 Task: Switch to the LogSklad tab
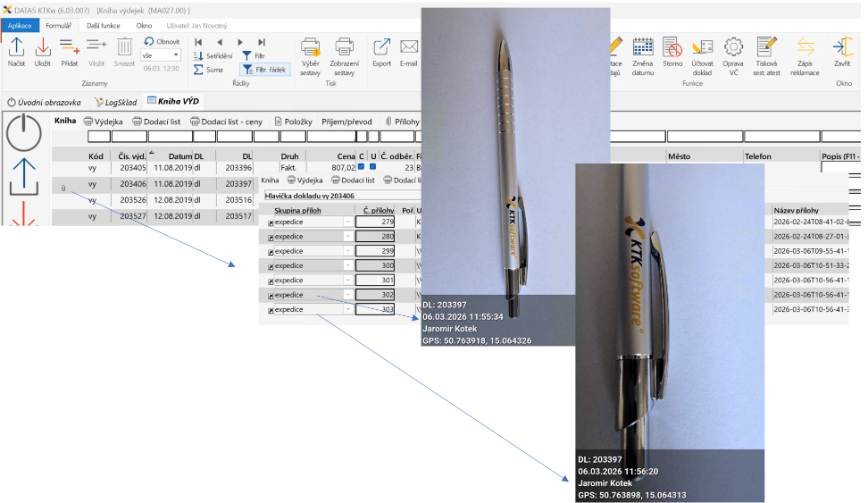118,102
